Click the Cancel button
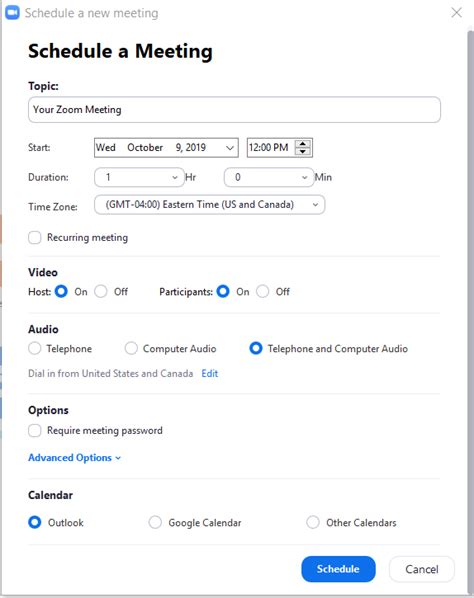Image resolution: width=474 pixels, height=598 pixels. [x=422, y=569]
